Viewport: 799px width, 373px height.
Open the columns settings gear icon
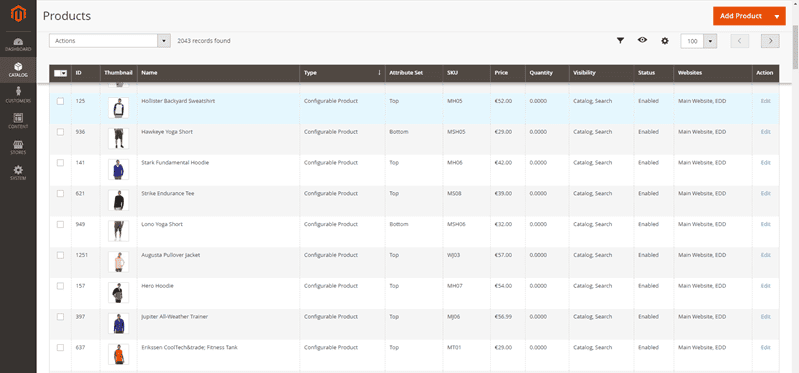click(664, 41)
